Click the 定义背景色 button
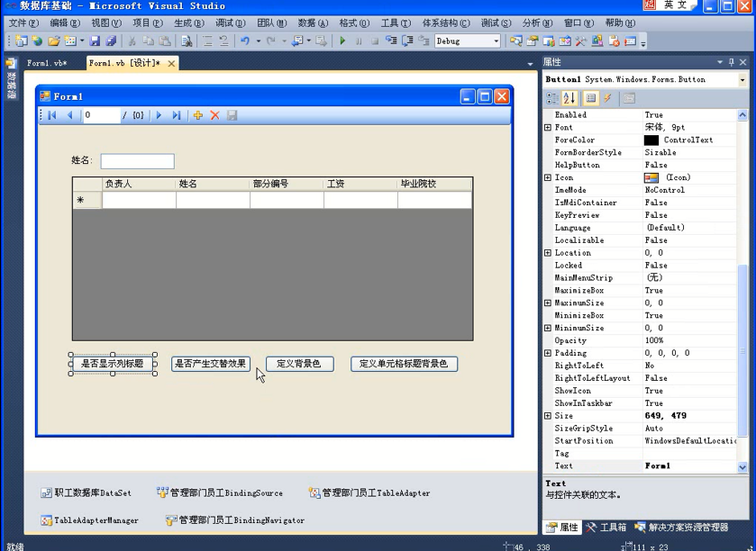Image resolution: width=756 pixels, height=551 pixels. click(299, 364)
